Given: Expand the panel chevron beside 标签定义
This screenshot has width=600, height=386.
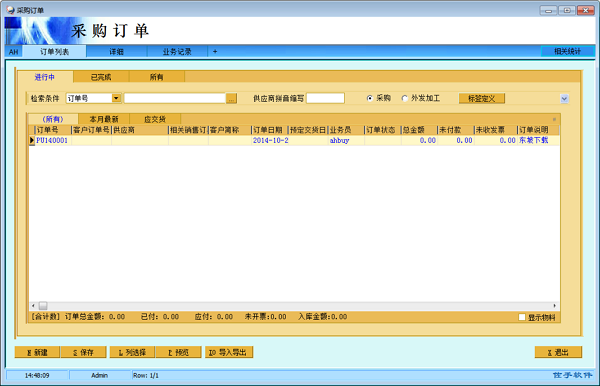Looking at the screenshot, I should pyautogui.click(x=564, y=99).
